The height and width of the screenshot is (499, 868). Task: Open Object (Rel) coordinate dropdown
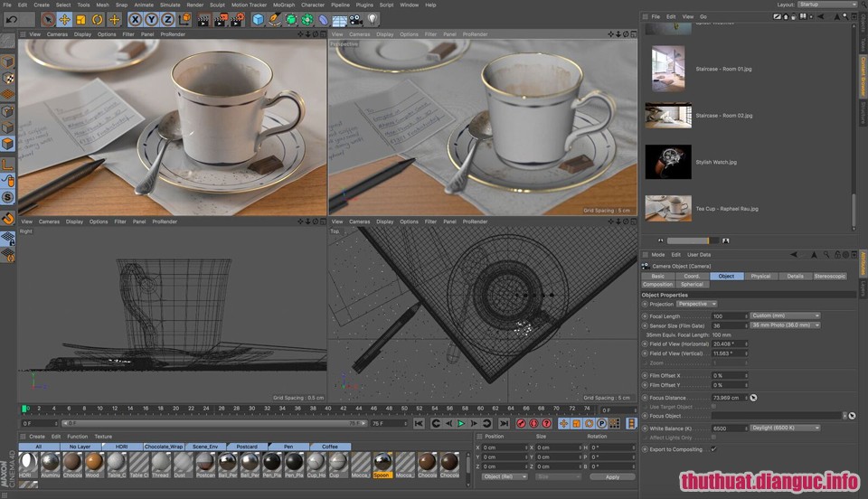pyautogui.click(x=504, y=477)
